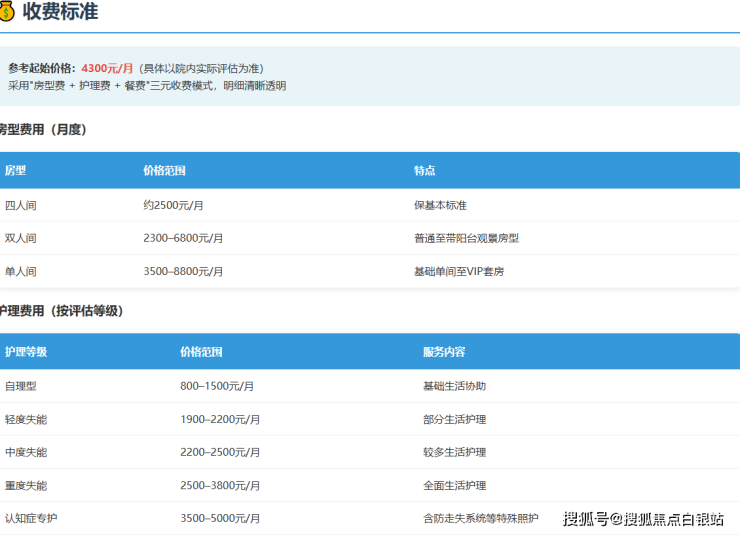740x535 pixels.
Task: Click the money bag icon beside 收费标准
Action: click(7, 12)
